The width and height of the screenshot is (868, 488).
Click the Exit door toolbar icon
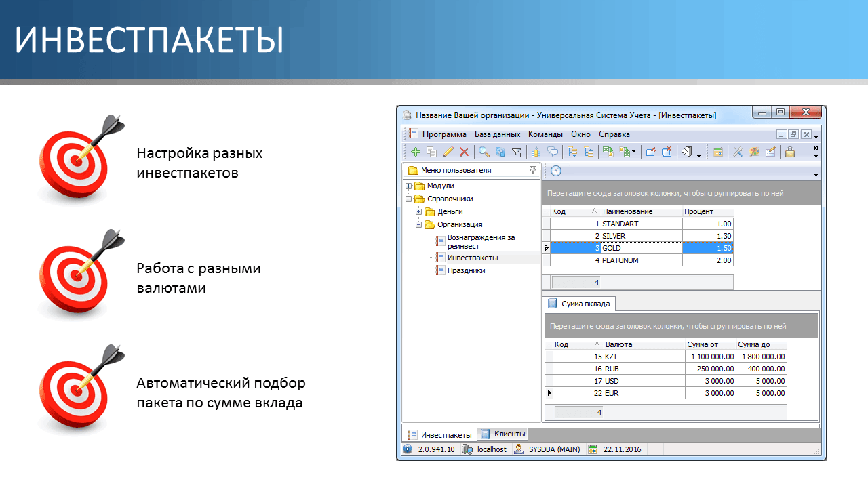[x=686, y=152]
